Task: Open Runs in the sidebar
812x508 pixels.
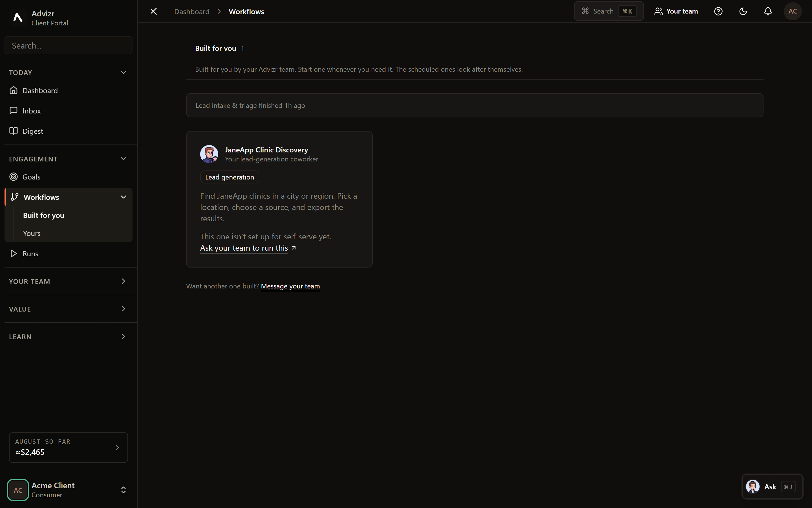Action: pos(69,254)
